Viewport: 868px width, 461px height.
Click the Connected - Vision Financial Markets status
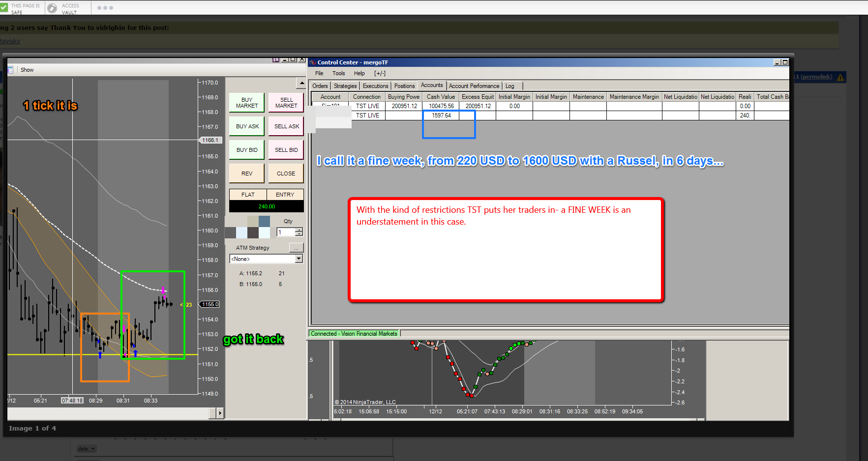(354, 334)
